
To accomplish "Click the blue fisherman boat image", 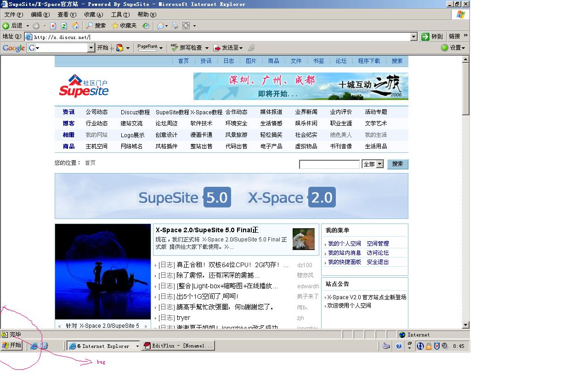I will click(103, 272).
